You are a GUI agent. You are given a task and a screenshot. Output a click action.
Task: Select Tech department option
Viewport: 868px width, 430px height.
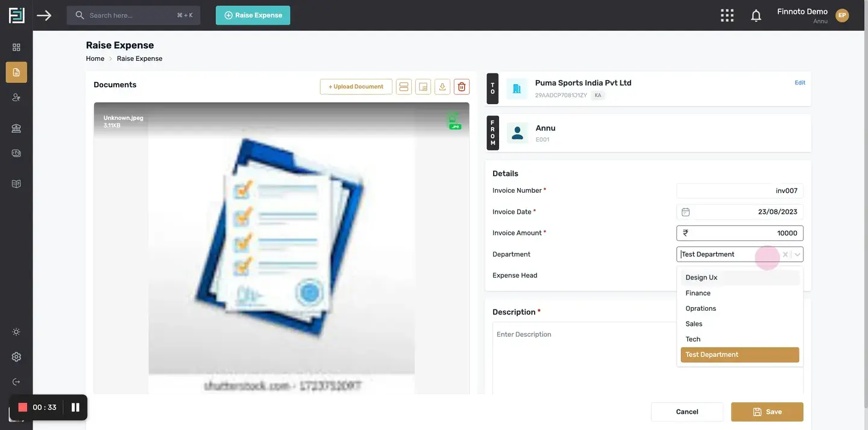pos(740,339)
